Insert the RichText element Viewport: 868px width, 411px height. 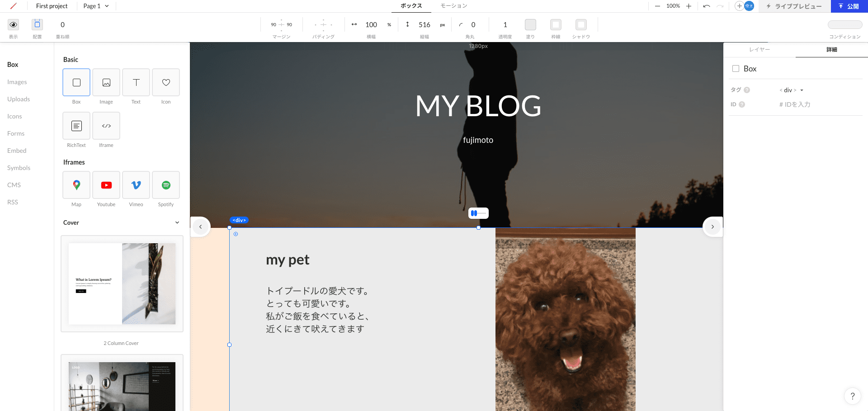(76, 126)
